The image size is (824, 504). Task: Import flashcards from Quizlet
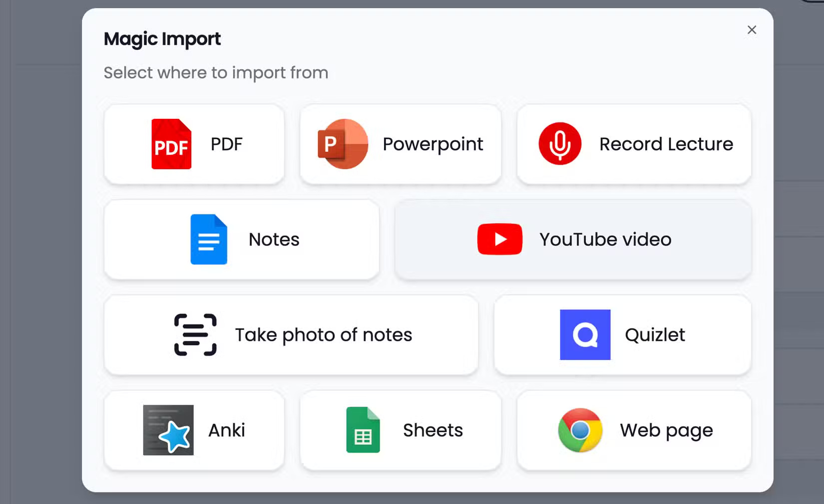tap(622, 335)
